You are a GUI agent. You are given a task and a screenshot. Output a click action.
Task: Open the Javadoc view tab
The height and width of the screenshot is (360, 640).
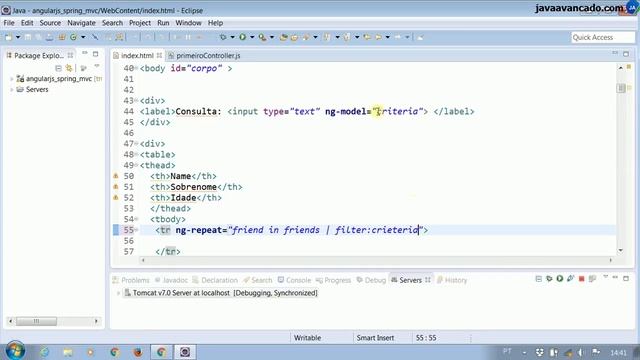click(171, 280)
